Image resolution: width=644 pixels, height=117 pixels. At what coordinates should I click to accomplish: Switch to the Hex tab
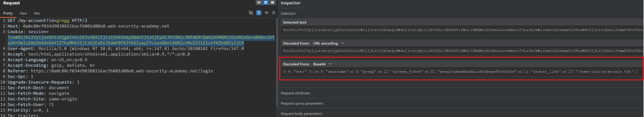pos(37,13)
